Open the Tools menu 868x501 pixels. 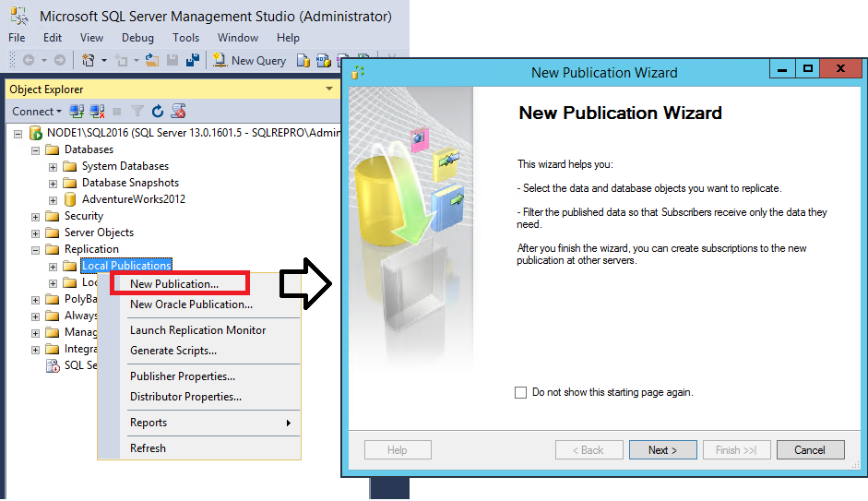click(185, 38)
